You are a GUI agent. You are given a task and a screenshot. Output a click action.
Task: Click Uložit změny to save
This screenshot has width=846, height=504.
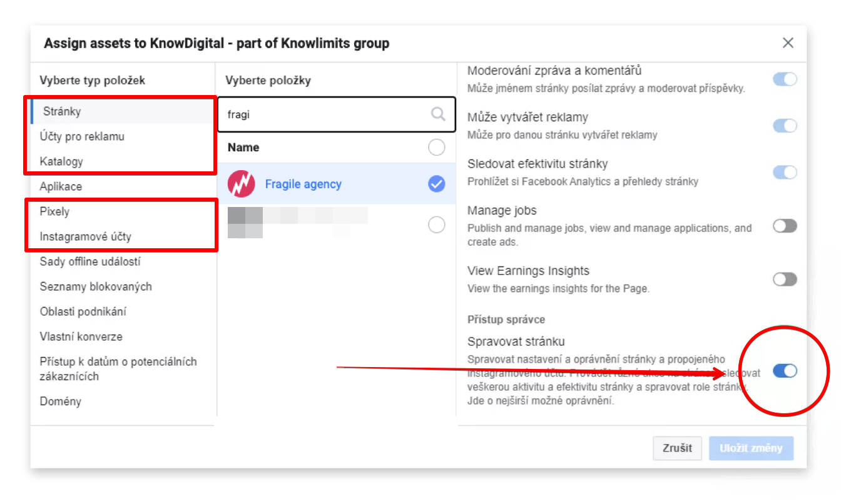pyautogui.click(x=750, y=448)
